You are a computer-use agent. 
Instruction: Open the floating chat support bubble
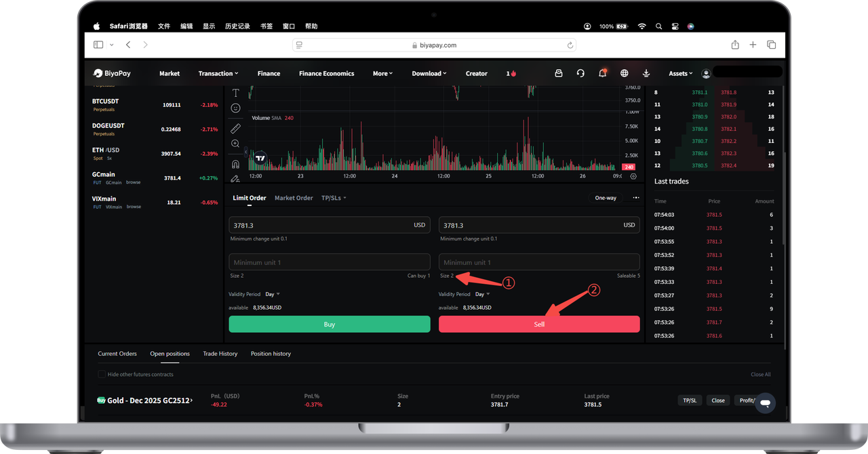coord(765,403)
